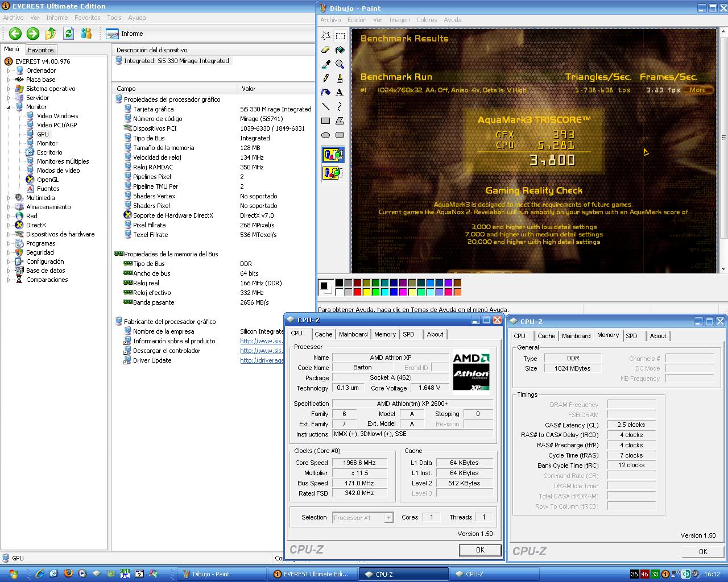Choose the Airbrush tool in Paint

[x=326, y=92]
